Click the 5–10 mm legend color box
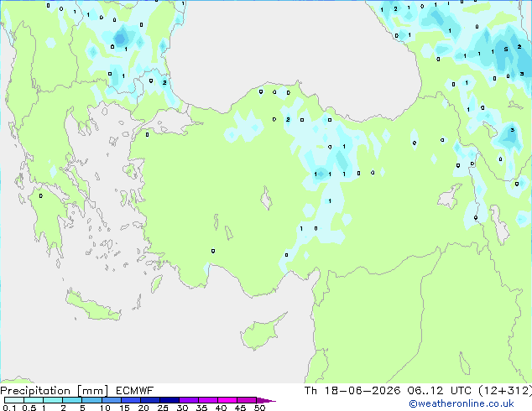The width and height of the screenshot is (532, 411). [x=91, y=400]
